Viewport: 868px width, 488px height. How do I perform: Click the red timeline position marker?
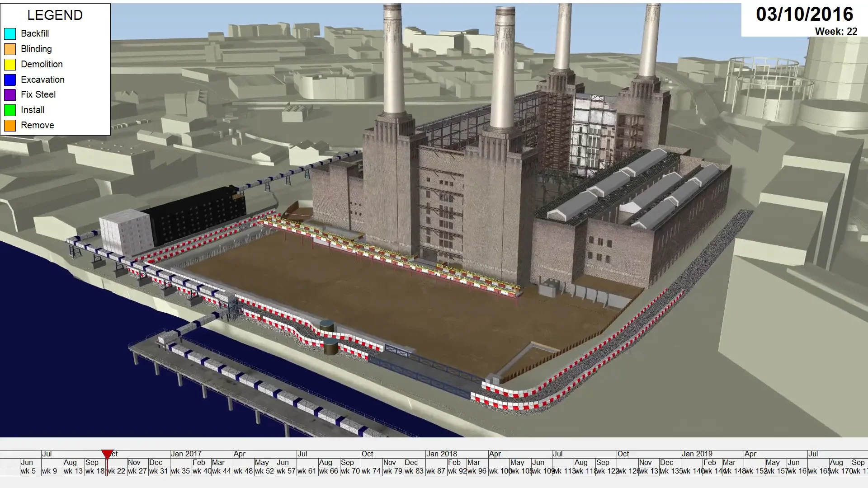click(x=107, y=455)
